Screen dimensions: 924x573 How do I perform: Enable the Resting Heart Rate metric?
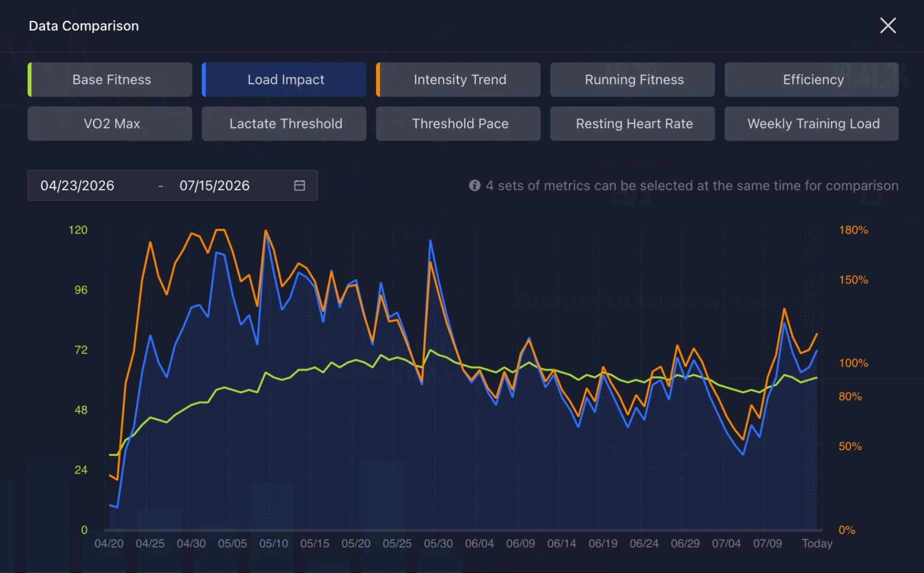coord(632,123)
